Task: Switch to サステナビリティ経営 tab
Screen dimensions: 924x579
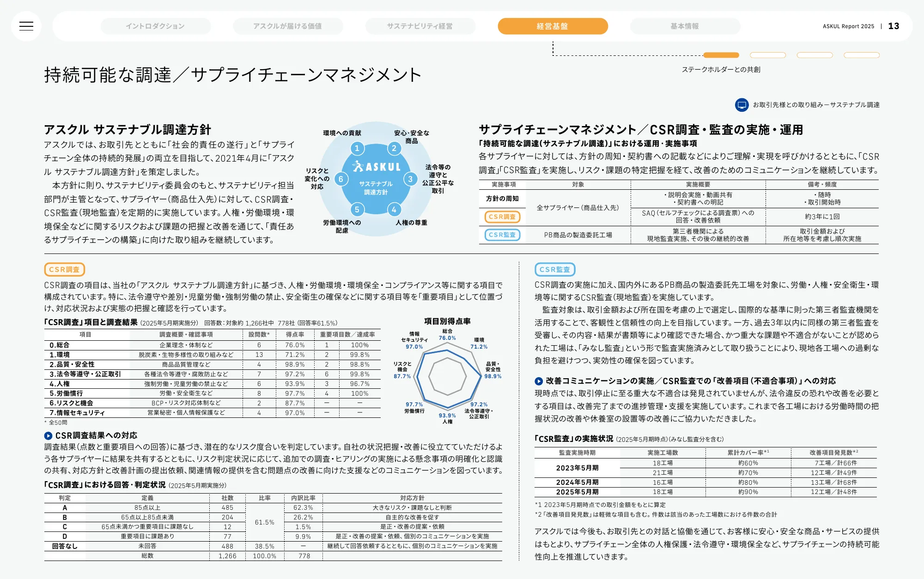Action: coord(420,26)
